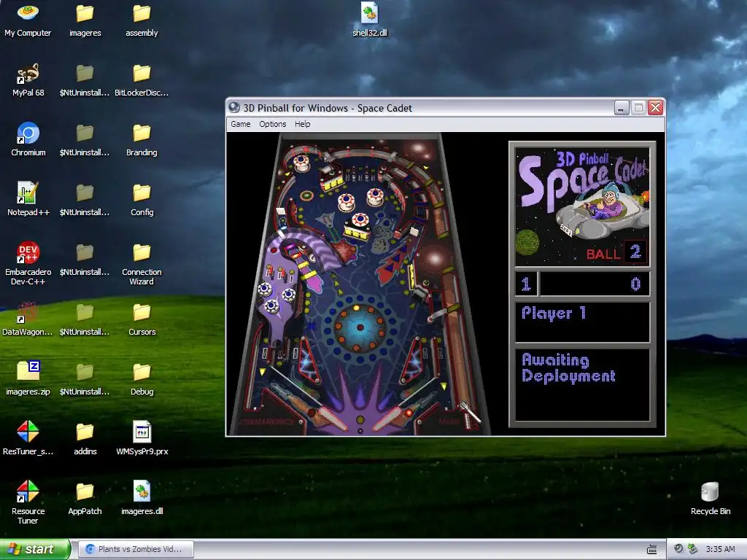Viewport: 747px width, 560px height.
Task: Click the on-screen keyboard icon on the taskbar
Action: (651, 550)
